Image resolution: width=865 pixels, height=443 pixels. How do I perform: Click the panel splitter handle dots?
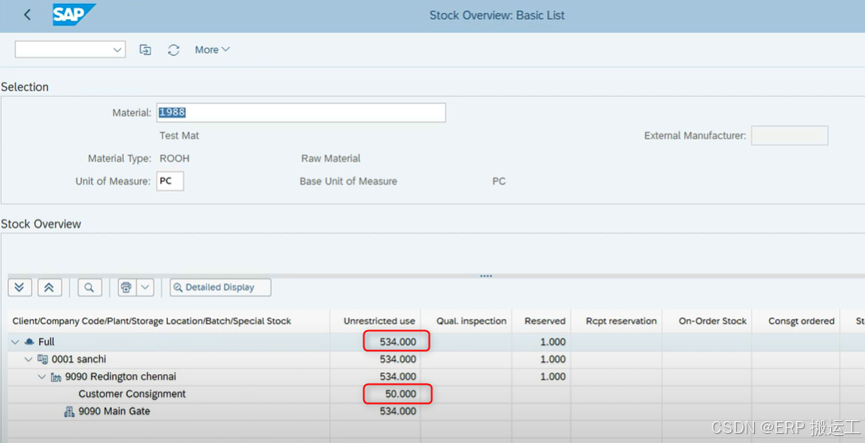pyautogui.click(x=486, y=276)
